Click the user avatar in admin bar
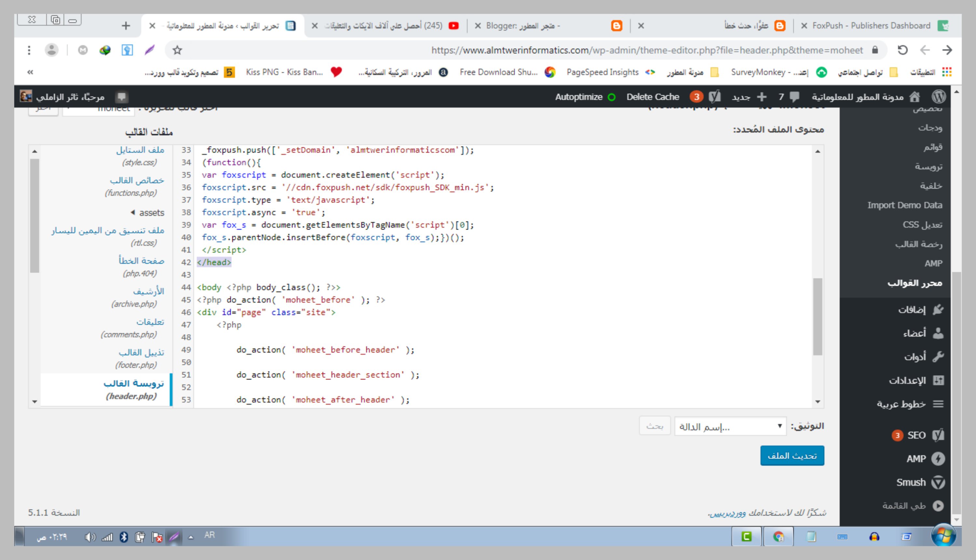Image resolution: width=976 pixels, height=560 pixels. point(26,96)
